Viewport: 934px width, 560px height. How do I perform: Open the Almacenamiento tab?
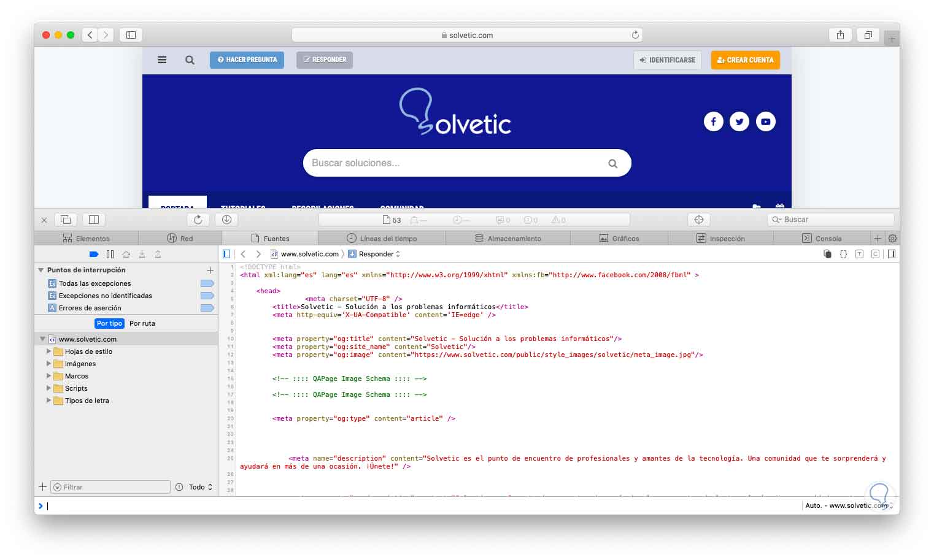(508, 239)
